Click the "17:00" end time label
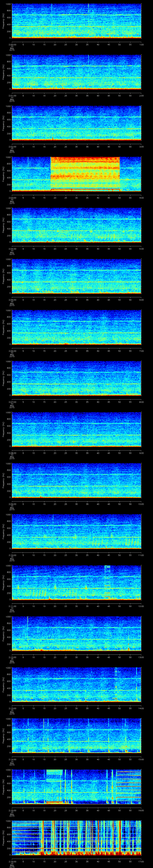Viewport: 153px width, 868px height. click(141, 861)
